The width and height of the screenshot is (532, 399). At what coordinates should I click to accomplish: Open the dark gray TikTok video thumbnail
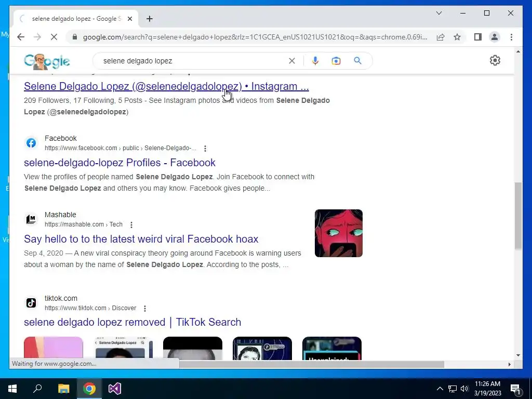(x=193, y=348)
